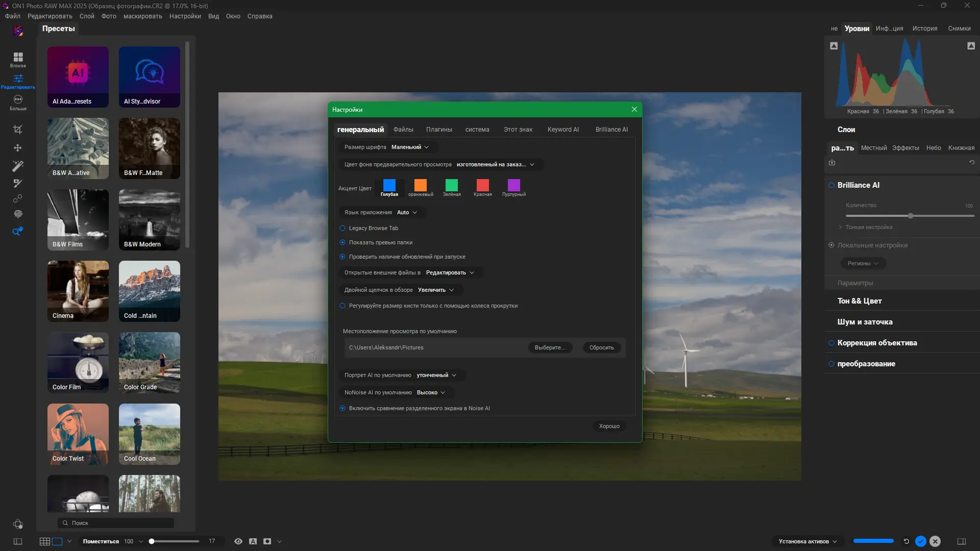This screenshot has height=551, width=980.
Task: Toggle check for updates on launch option
Action: (342, 257)
